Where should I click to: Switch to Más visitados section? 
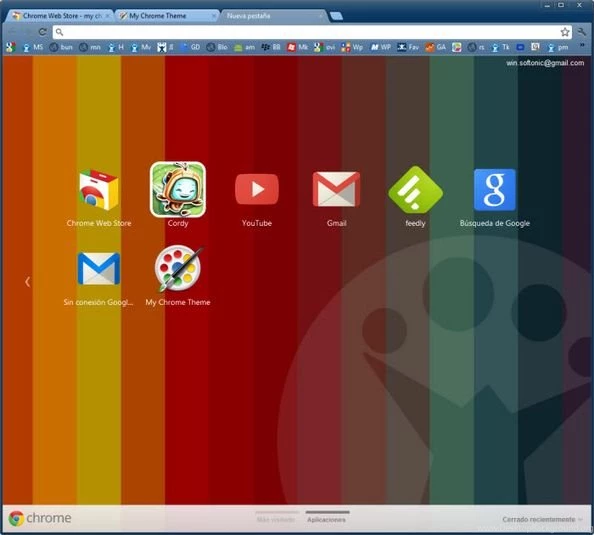[x=276, y=519]
